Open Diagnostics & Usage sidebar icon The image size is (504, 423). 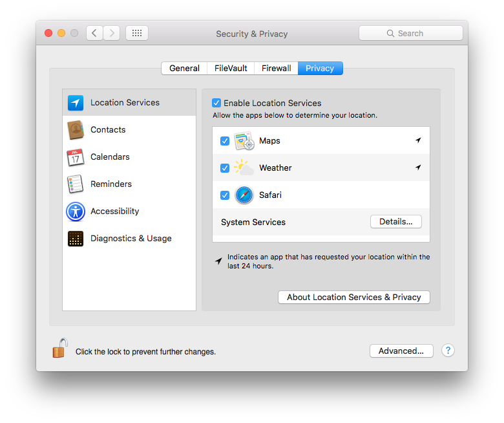pyautogui.click(x=76, y=239)
